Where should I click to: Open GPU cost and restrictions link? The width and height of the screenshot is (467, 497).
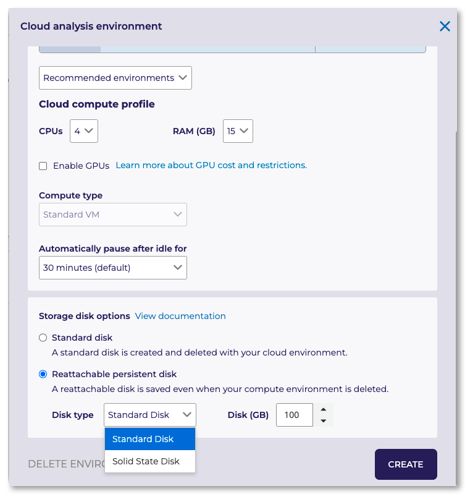pyautogui.click(x=211, y=165)
